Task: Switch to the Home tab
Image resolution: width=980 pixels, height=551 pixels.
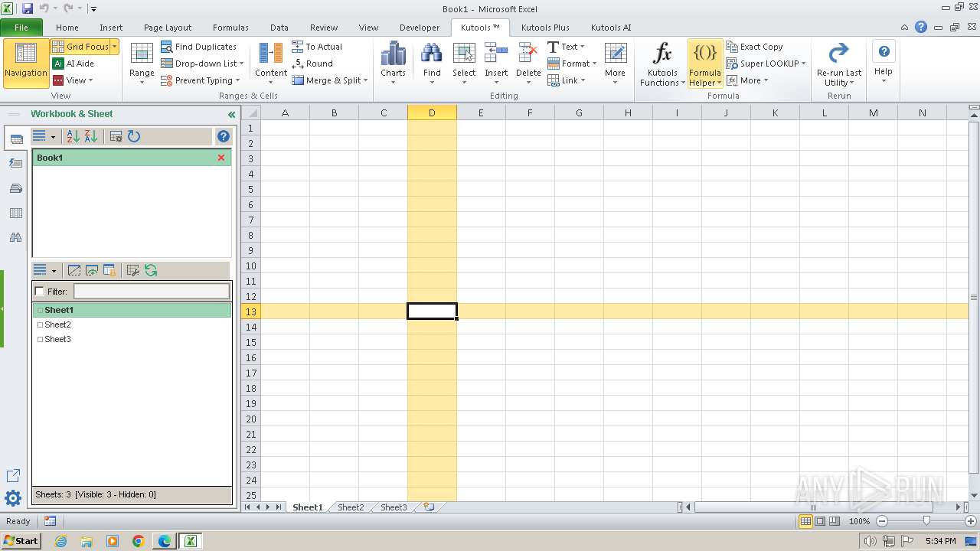Action: (67, 28)
